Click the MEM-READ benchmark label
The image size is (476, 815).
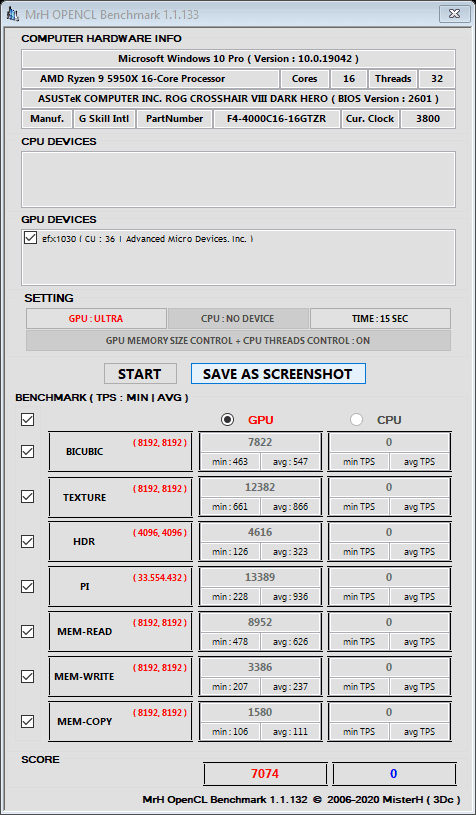point(85,632)
